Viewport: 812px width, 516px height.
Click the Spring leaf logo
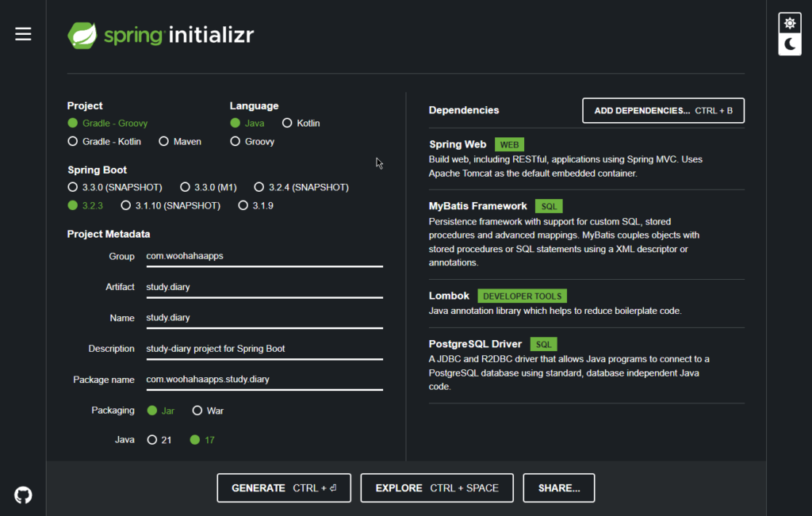click(x=82, y=35)
